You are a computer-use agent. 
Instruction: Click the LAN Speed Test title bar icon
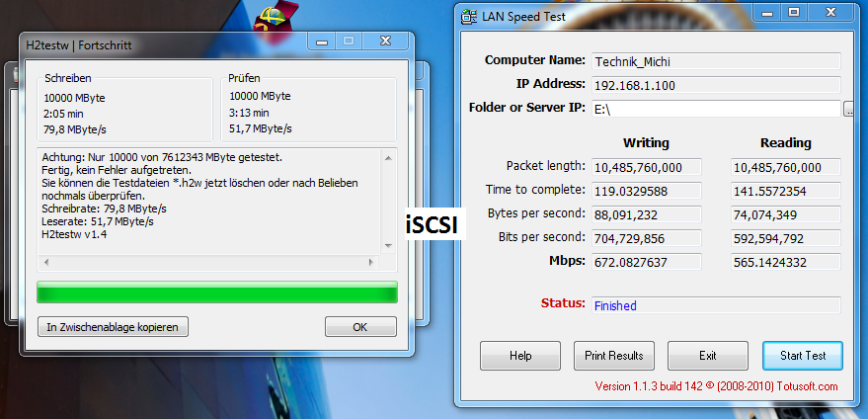(469, 17)
